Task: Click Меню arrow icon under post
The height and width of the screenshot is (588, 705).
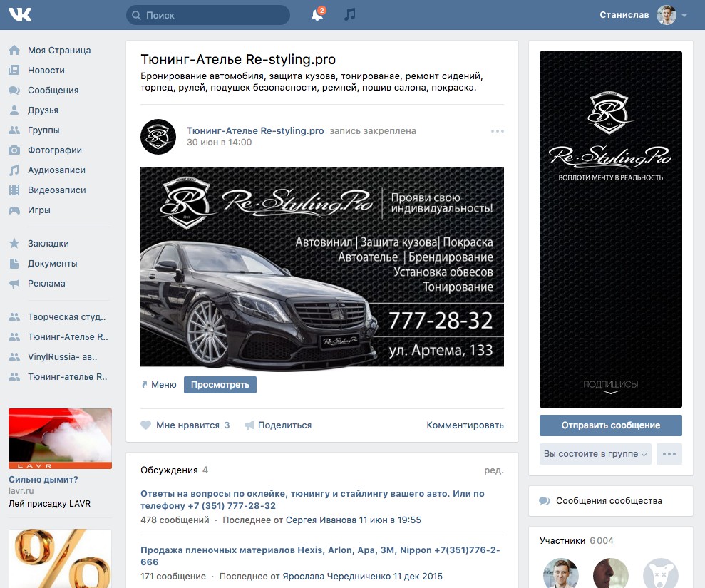Action: click(144, 385)
